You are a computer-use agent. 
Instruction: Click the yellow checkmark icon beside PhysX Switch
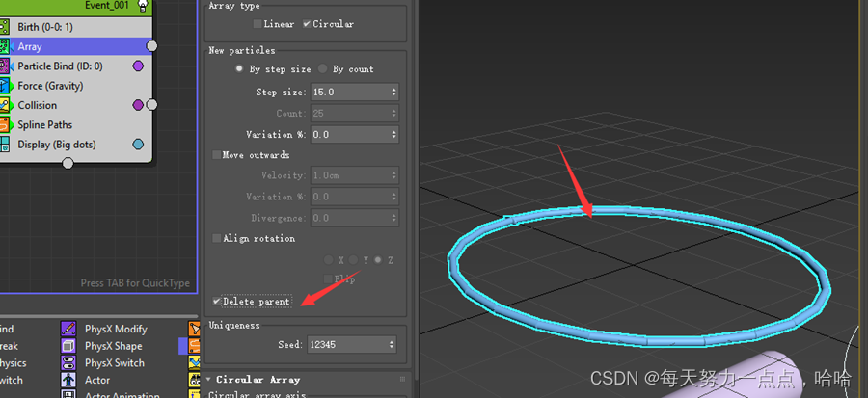[194, 363]
